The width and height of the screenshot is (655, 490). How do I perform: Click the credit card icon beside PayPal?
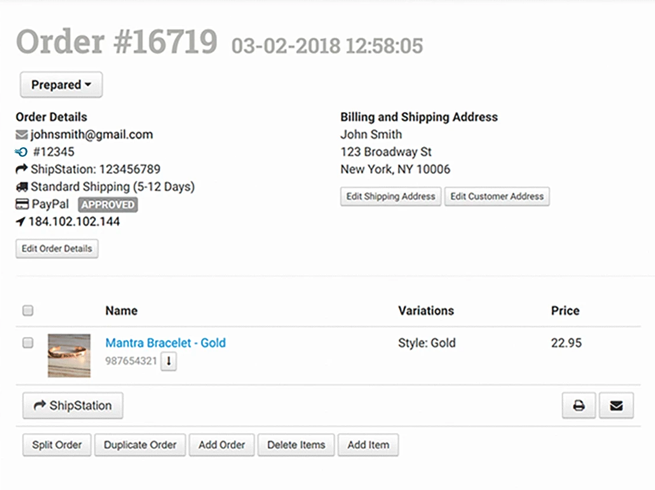pyautogui.click(x=22, y=204)
